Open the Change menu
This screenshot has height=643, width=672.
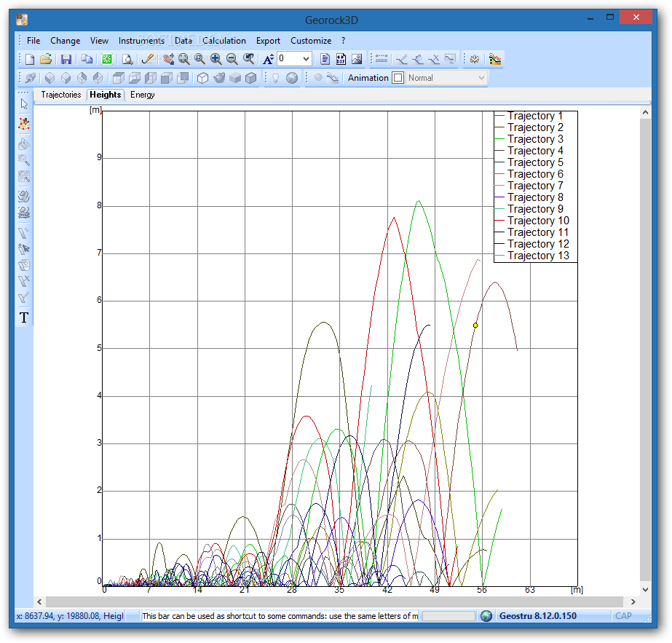(x=65, y=41)
